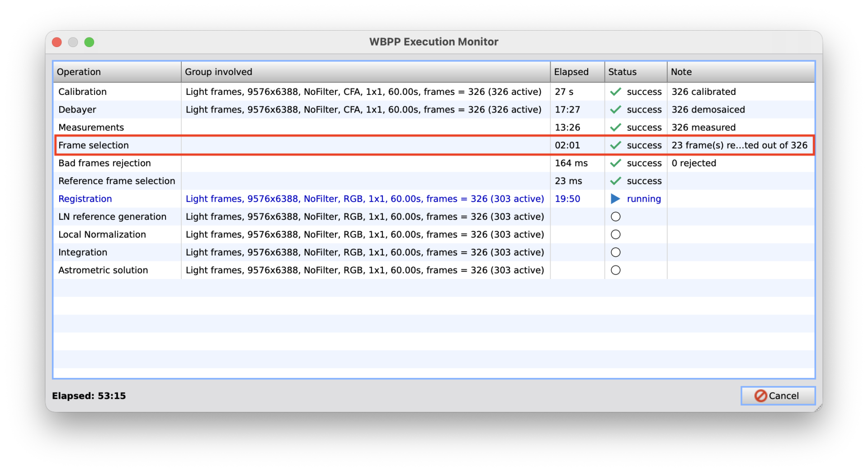Click the green checkmark in Calibration row
This screenshot has width=868, height=472.
[x=615, y=92]
